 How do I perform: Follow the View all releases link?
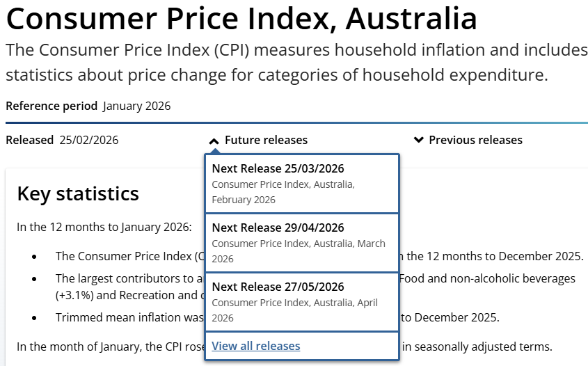coord(256,346)
